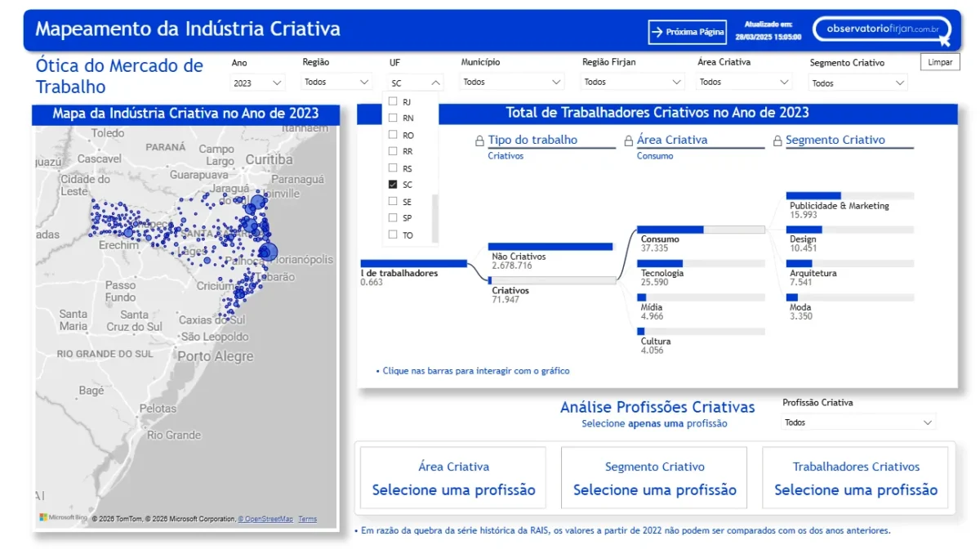Screen dimensions: 980x554
Task: Click the Tipo do trabalho header
Action: 532,140
